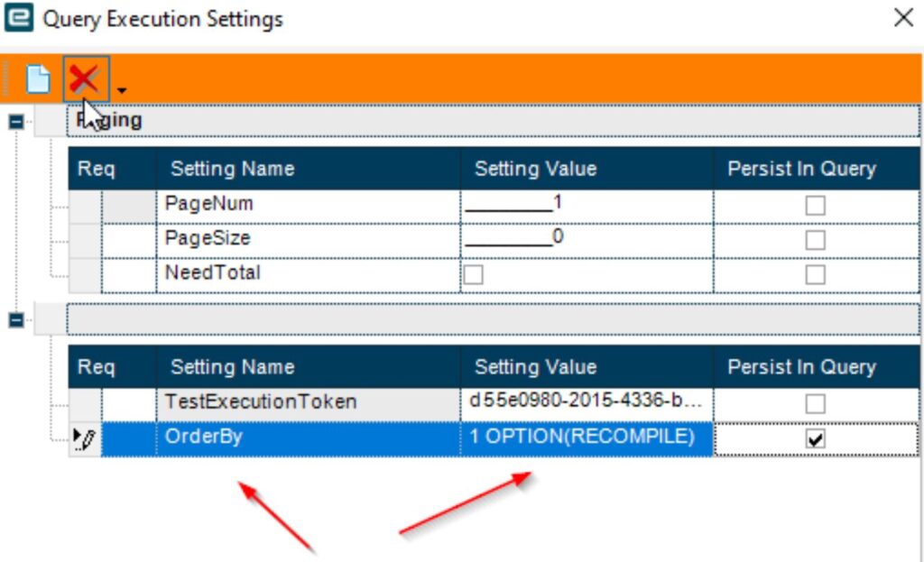Enable Persist In Query for PageSize
Image resolution: width=924 pixels, height=562 pixels.
click(x=815, y=240)
